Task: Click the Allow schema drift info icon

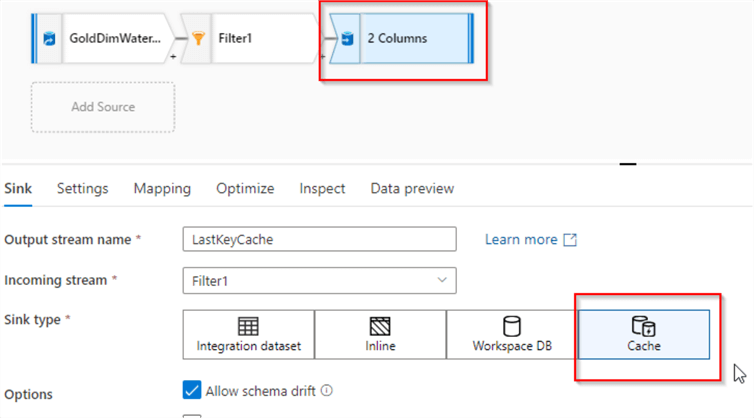Action: [x=327, y=391]
